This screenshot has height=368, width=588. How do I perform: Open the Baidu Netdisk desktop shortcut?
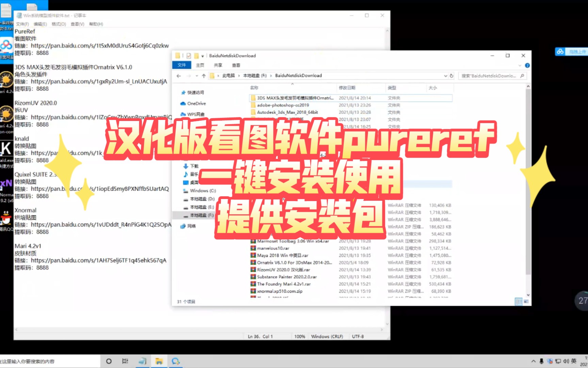point(6,48)
